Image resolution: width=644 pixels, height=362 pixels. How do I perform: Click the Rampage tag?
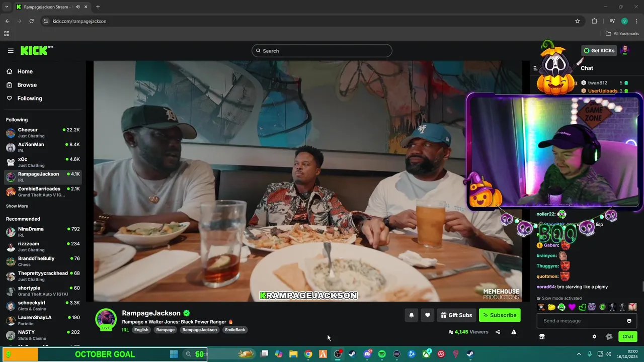click(165, 330)
